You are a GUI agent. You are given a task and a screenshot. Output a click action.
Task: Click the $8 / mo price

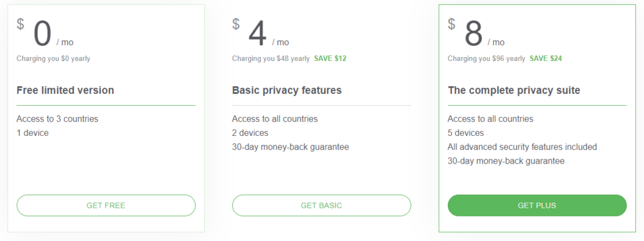click(476, 33)
